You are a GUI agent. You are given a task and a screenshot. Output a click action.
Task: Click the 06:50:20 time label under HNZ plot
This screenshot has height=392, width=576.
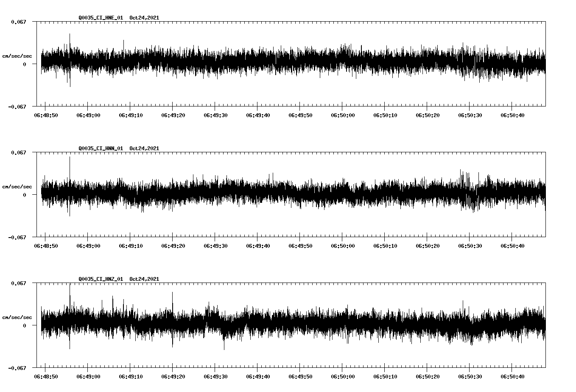[x=428, y=377]
